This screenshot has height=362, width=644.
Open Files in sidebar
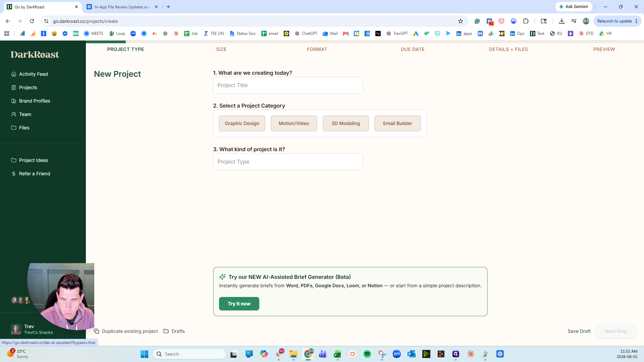pos(20,128)
